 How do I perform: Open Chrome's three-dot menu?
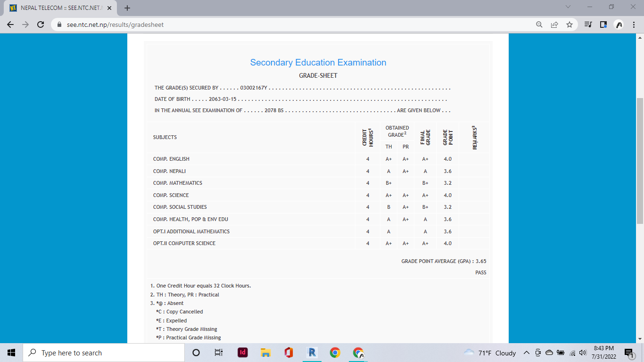coord(634,25)
